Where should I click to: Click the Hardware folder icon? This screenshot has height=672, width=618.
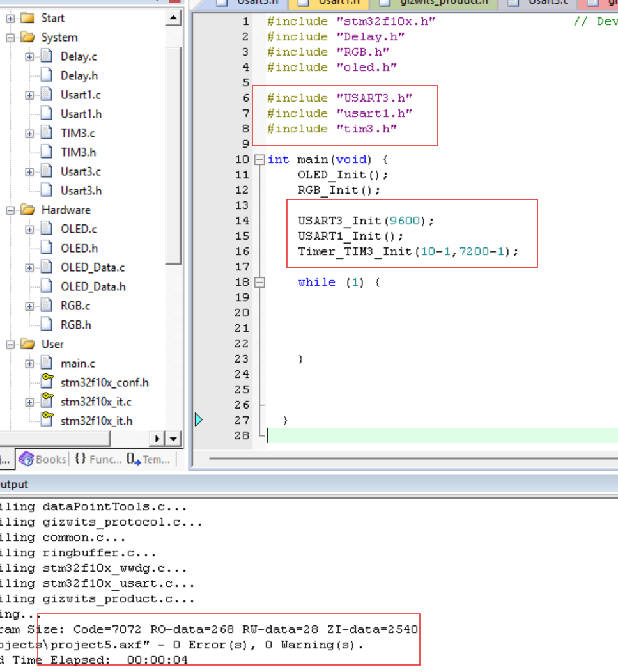(x=27, y=210)
